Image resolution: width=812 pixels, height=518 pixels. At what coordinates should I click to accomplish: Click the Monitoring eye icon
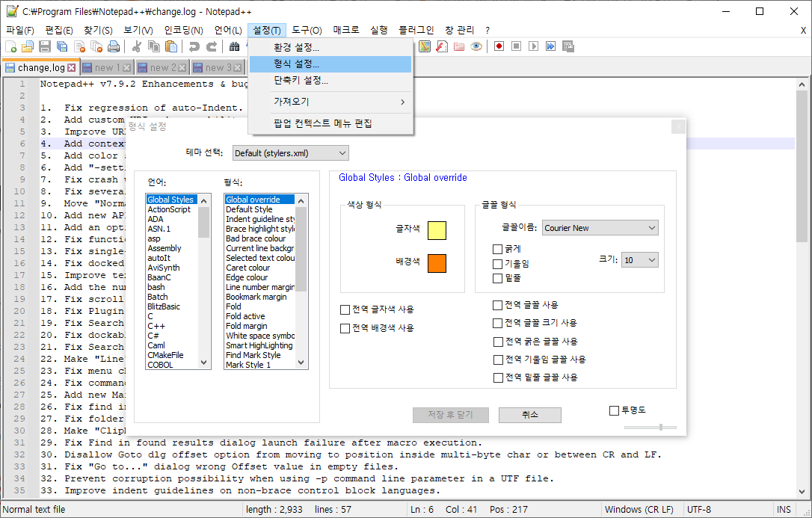pyautogui.click(x=476, y=46)
